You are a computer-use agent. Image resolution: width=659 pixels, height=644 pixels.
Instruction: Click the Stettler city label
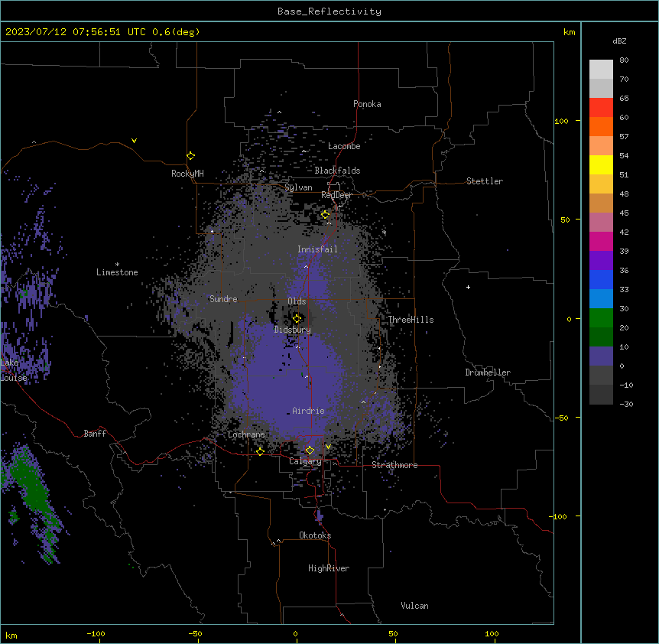(x=485, y=181)
